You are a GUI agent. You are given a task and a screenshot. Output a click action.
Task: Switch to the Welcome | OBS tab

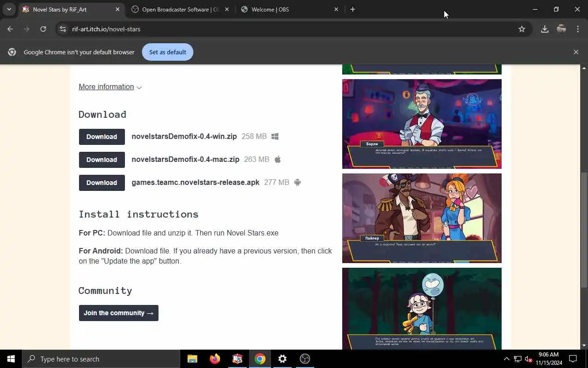coord(290,9)
